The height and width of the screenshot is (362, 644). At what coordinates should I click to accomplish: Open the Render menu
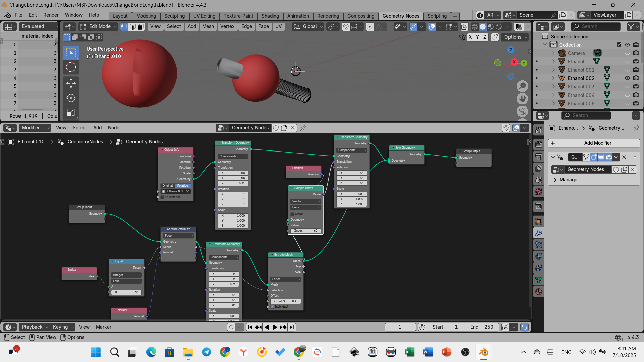[51, 15]
